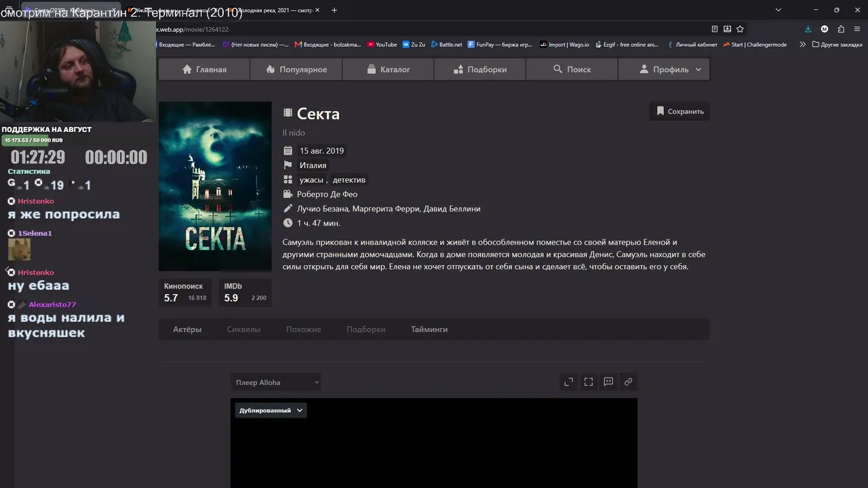Open the Входящие - bolzakma Gmail bookmark
The height and width of the screenshot is (488, 868).
tap(328, 45)
